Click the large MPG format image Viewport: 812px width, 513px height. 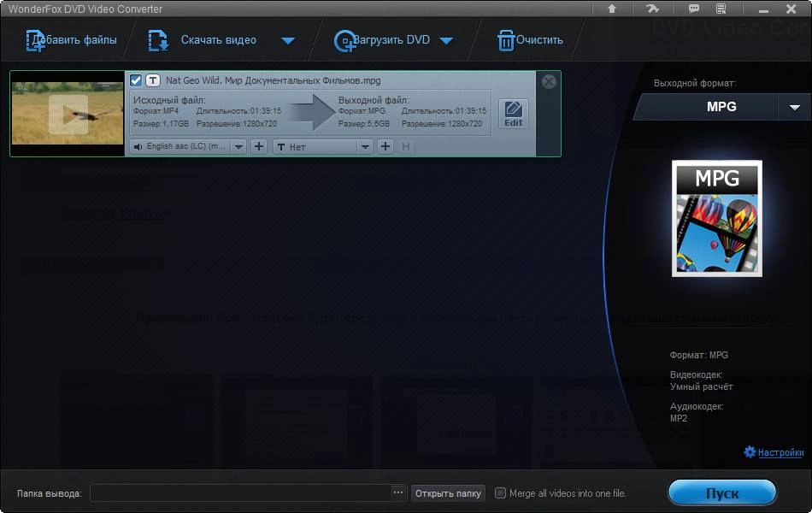point(717,218)
